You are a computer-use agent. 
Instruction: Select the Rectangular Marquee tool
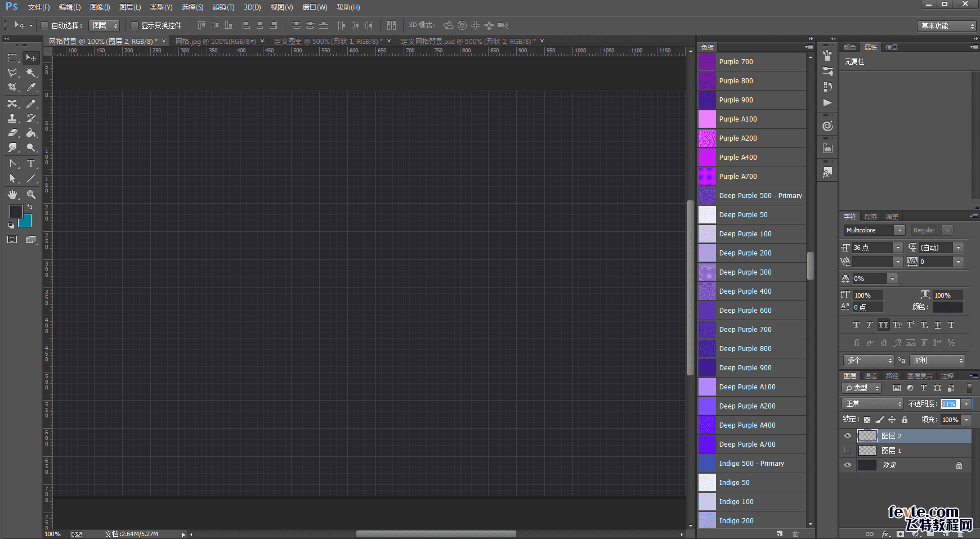pyautogui.click(x=12, y=58)
